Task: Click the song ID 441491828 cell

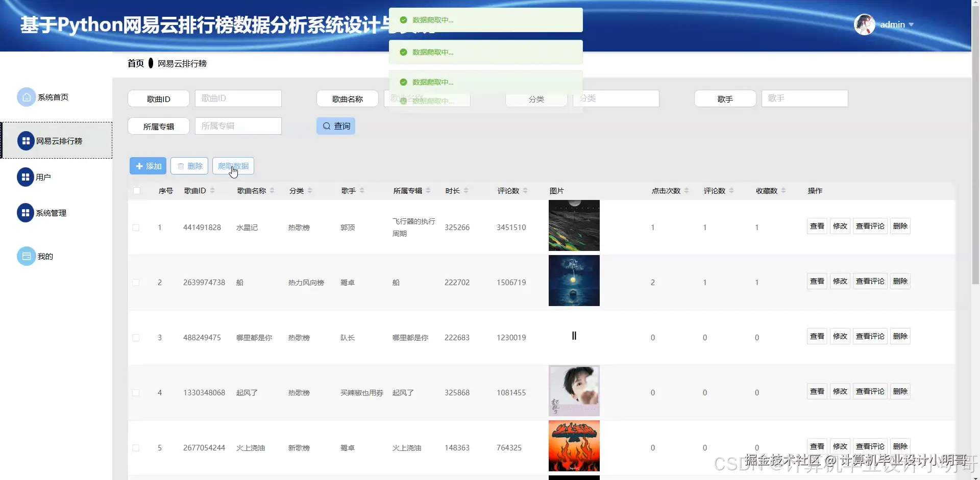Action: pyautogui.click(x=202, y=228)
